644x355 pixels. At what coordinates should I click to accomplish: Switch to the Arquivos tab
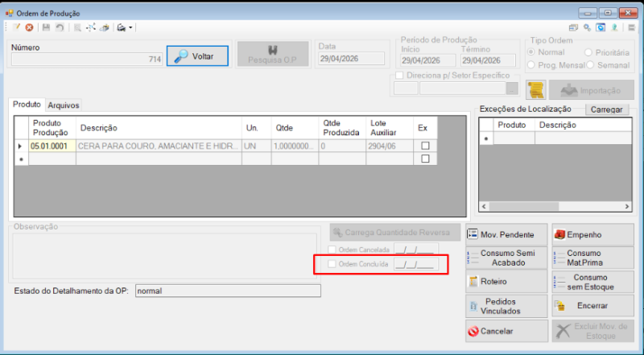click(64, 105)
